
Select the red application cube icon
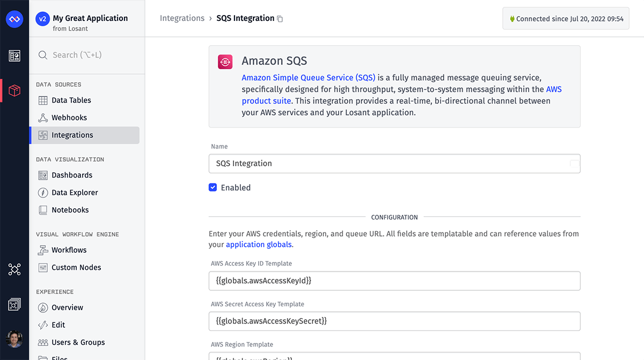tap(14, 90)
